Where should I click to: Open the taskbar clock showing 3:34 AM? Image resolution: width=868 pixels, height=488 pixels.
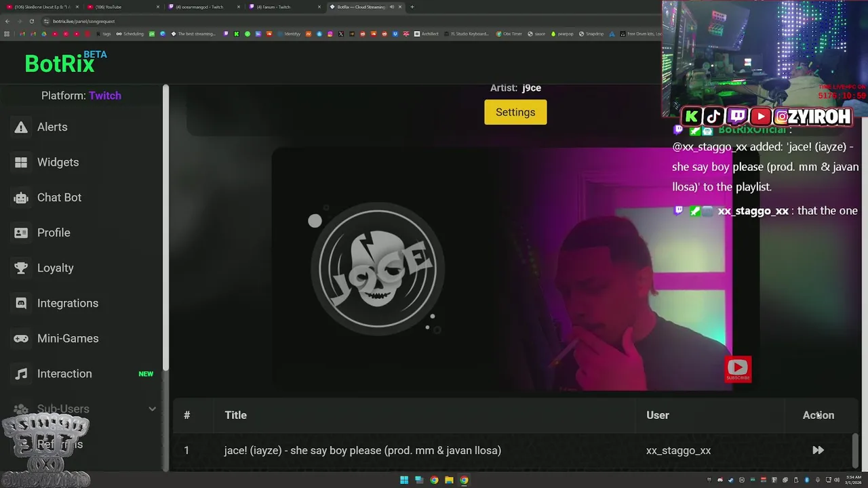pyautogui.click(x=853, y=480)
